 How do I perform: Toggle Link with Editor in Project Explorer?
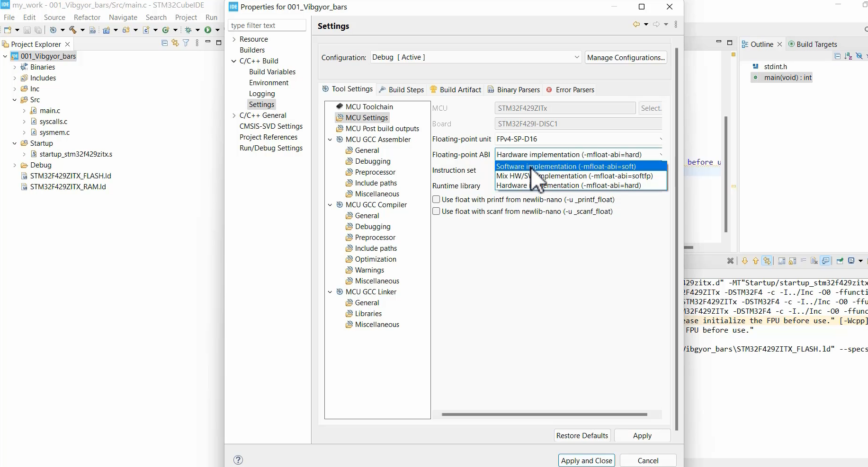pos(175,43)
